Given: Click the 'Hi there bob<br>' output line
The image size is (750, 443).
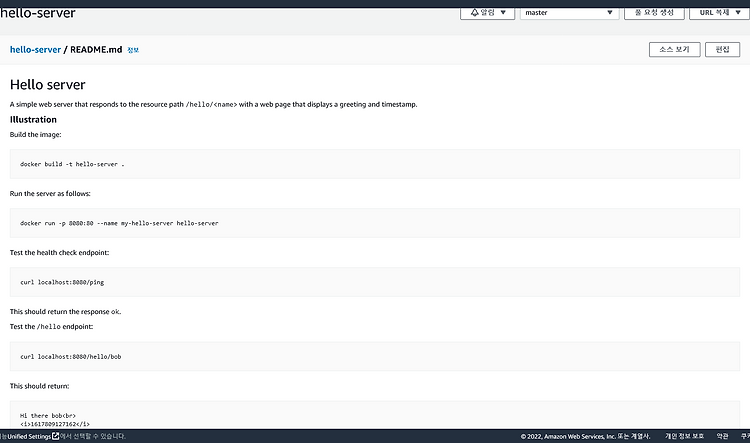Looking at the screenshot, I should [x=48, y=416].
